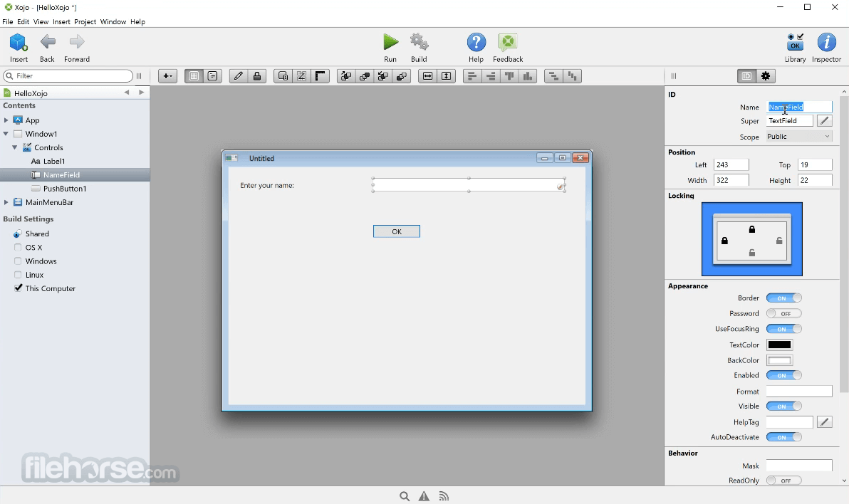This screenshot has height=504, width=849.
Task: Open Help via the question mark icon
Action: click(x=476, y=42)
